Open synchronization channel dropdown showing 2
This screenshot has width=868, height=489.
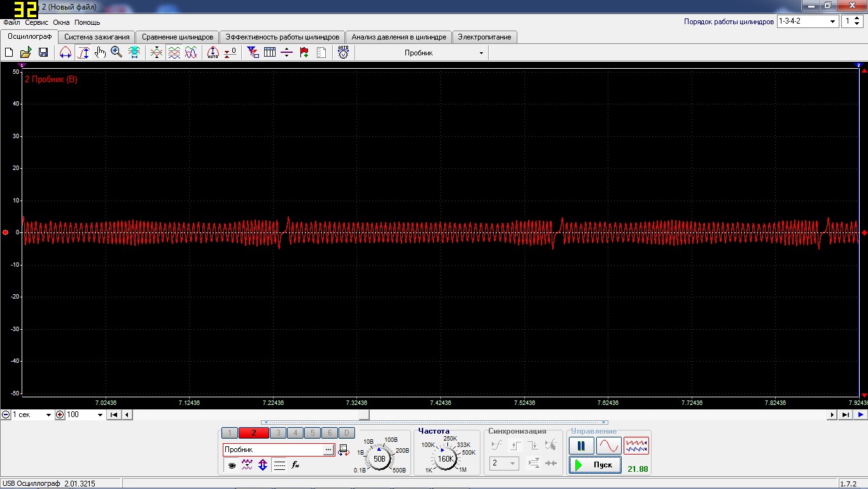[x=504, y=464]
